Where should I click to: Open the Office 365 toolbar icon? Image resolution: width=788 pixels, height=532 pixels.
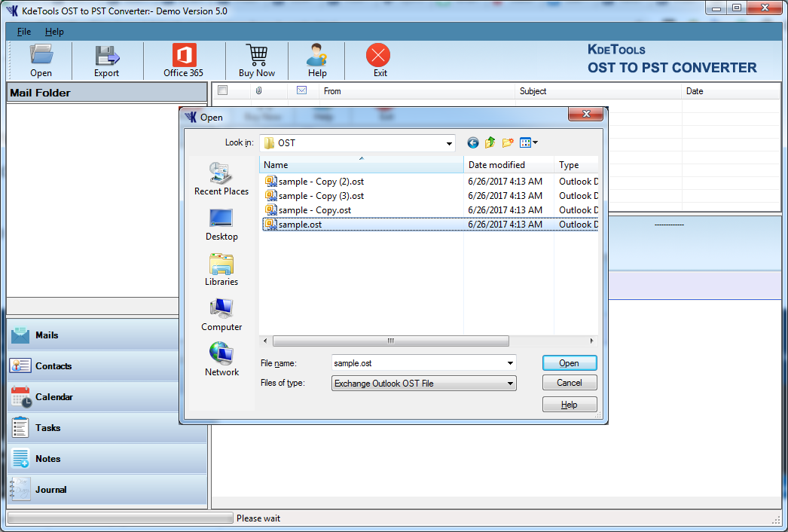point(184,55)
